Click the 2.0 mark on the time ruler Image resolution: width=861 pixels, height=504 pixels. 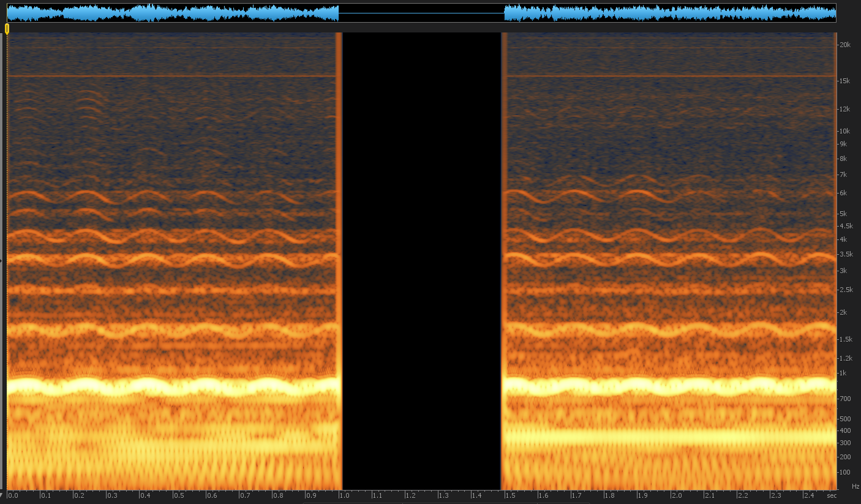(x=676, y=495)
